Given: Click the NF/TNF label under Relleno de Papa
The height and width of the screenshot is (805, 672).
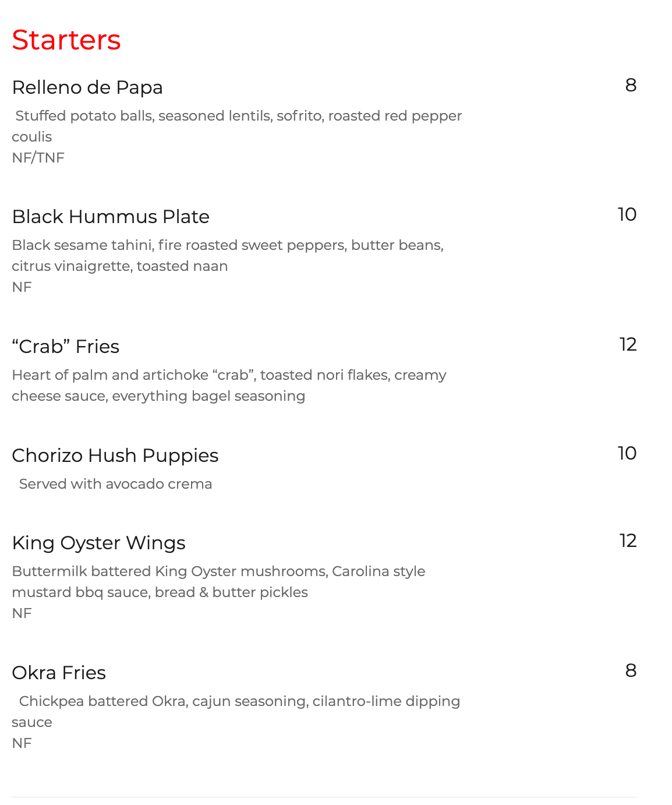Looking at the screenshot, I should (38, 158).
